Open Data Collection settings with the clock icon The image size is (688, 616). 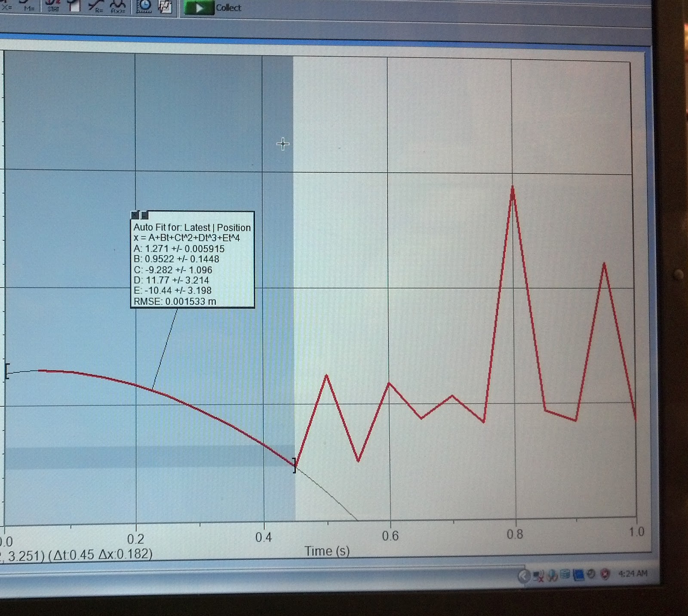144,6
